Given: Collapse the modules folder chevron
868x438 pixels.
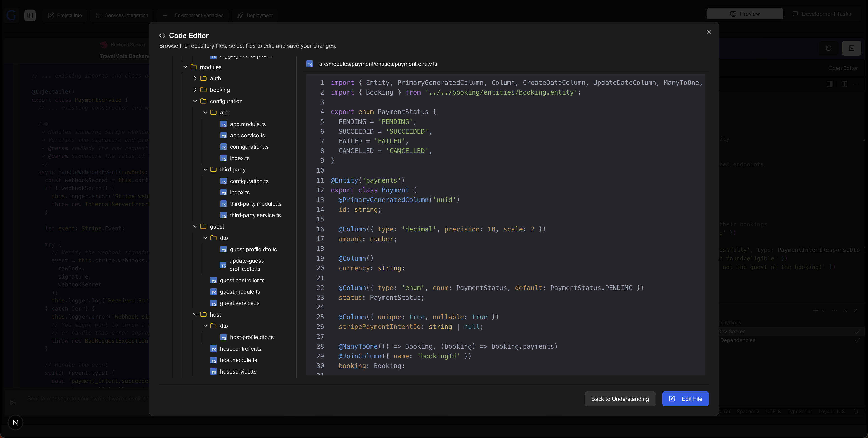Looking at the screenshot, I should click(x=185, y=67).
